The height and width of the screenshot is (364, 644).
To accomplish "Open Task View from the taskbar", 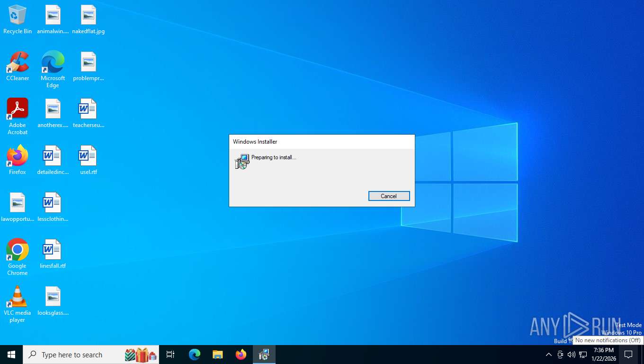I will (170, 355).
